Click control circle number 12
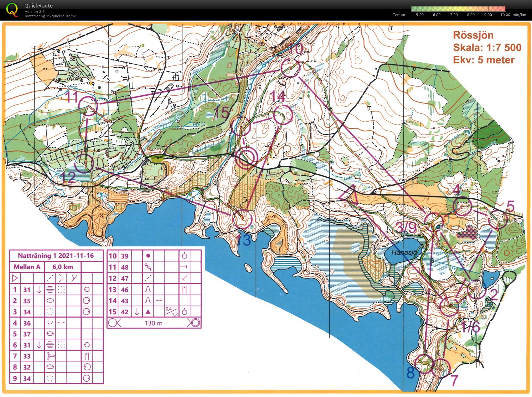Image resolution: width=532 pixels, height=397 pixels. click(84, 164)
